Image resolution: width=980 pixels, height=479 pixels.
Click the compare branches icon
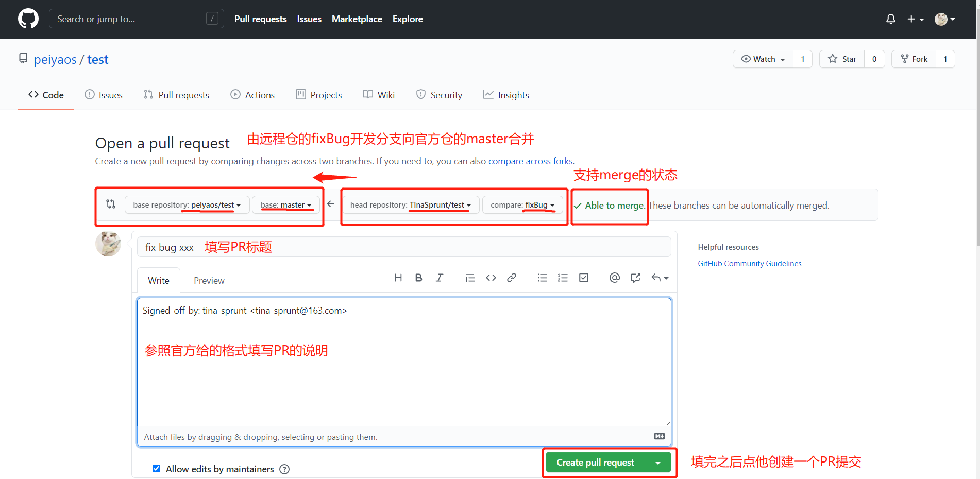pos(111,204)
